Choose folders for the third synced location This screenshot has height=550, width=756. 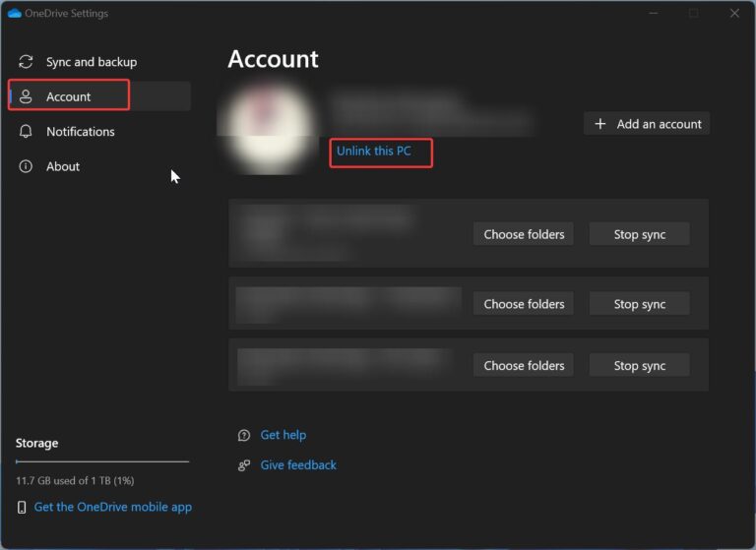524,365
